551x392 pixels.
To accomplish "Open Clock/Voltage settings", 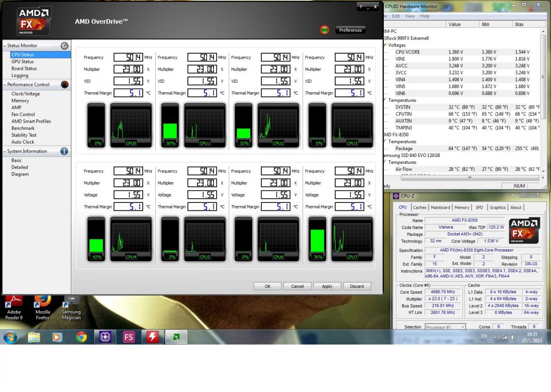I will point(26,94).
